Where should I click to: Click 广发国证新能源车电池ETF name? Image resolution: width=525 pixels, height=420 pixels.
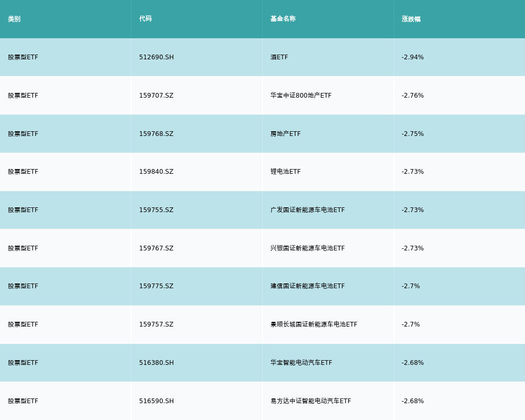click(x=307, y=210)
